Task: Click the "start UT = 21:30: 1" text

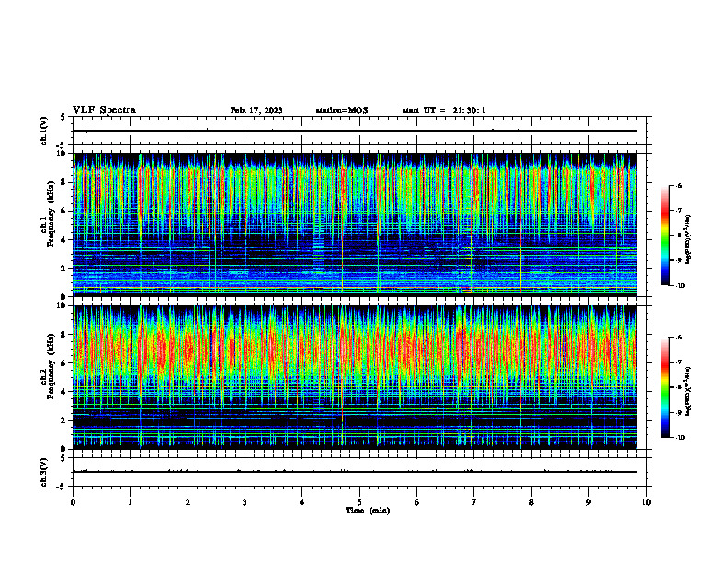Action: click(x=444, y=110)
